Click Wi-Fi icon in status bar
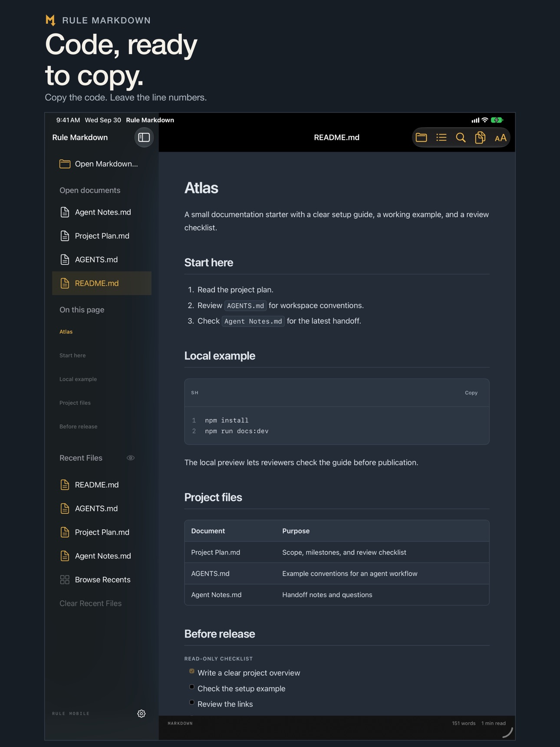Image resolution: width=560 pixels, height=747 pixels. 485,120
